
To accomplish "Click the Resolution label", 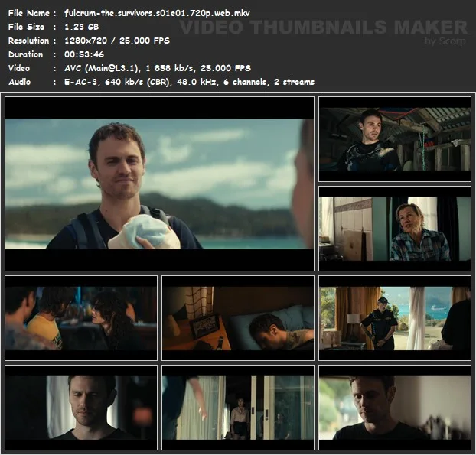I will pyautogui.click(x=28, y=41).
